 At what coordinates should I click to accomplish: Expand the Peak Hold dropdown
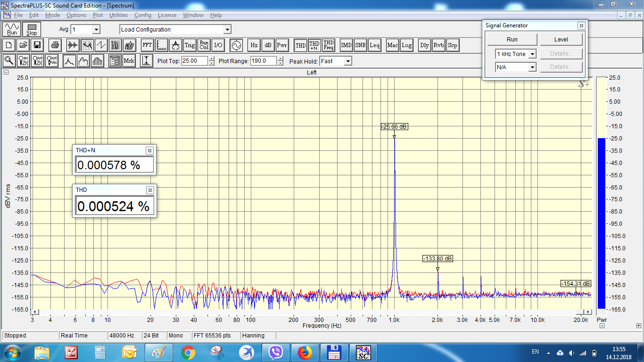pyautogui.click(x=347, y=61)
